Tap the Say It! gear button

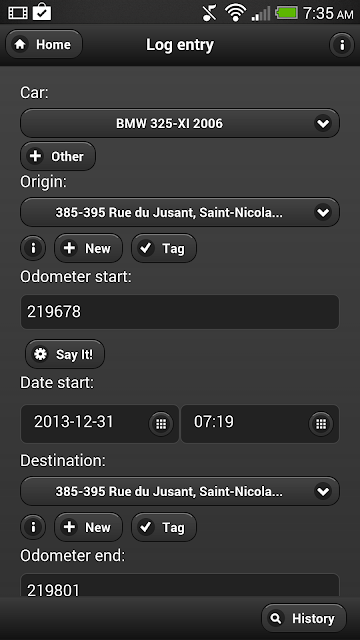click(x=65, y=354)
